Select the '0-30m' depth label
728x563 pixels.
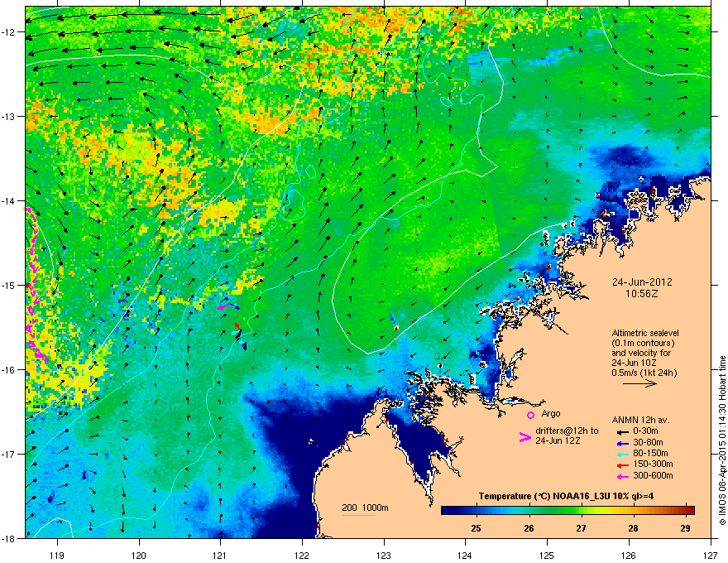[645, 431]
